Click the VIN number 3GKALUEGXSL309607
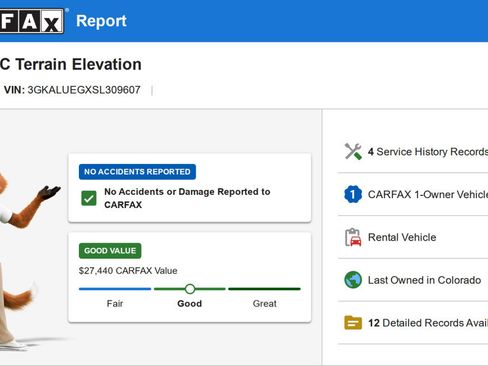This screenshot has width=488, height=366. (84, 90)
